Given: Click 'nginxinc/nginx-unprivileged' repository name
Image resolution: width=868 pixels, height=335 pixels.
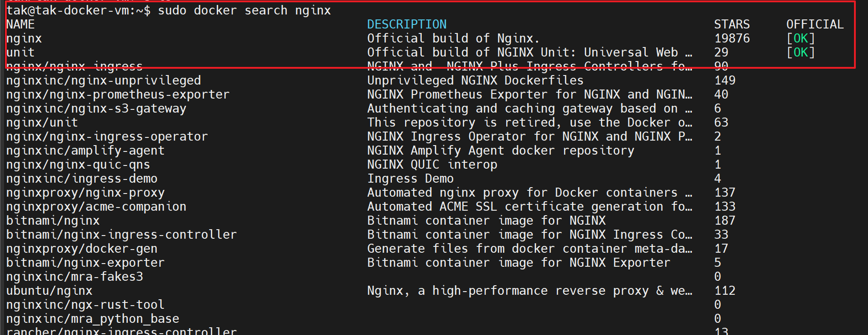Looking at the screenshot, I should tap(103, 80).
